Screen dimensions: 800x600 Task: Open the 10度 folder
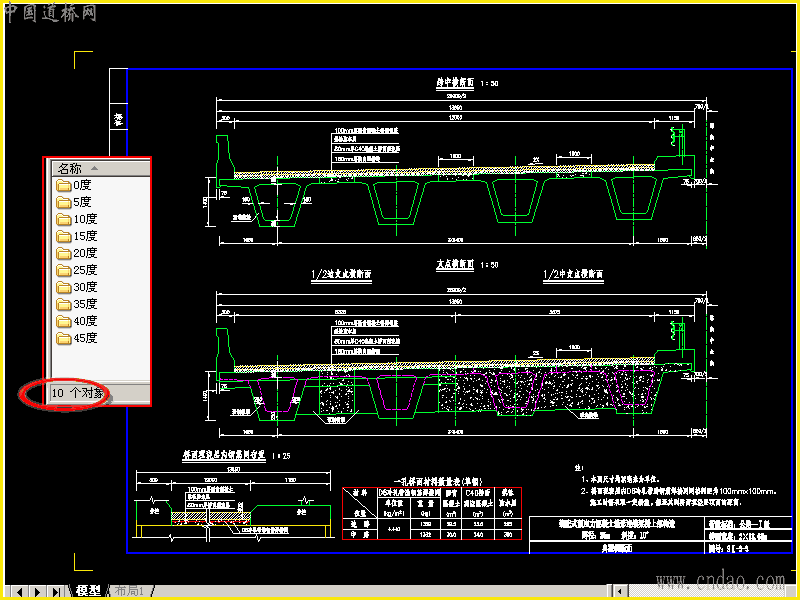[x=77, y=219]
